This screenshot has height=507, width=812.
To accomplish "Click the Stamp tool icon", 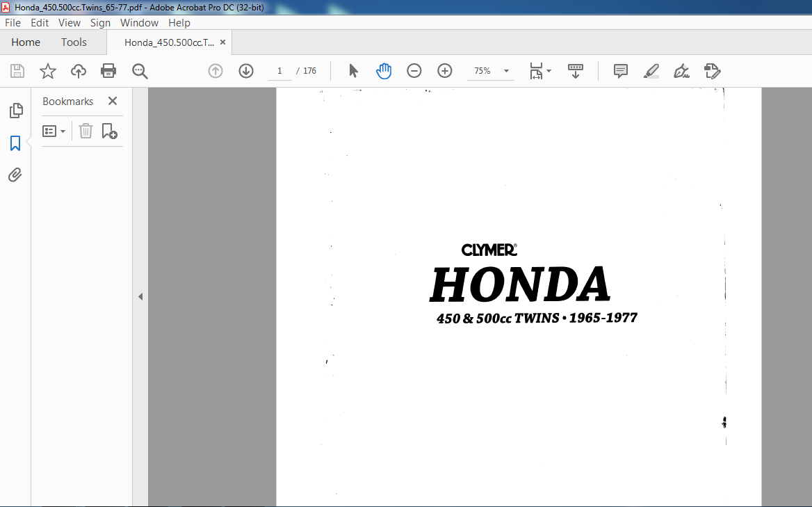I will tap(713, 71).
